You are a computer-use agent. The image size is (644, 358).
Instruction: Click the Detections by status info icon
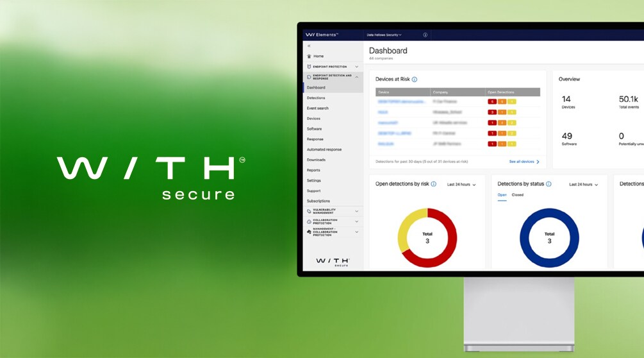549,184
